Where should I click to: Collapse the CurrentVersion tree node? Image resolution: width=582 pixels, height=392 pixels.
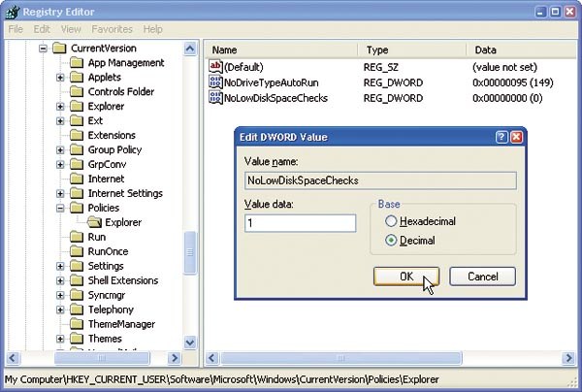click(x=44, y=49)
